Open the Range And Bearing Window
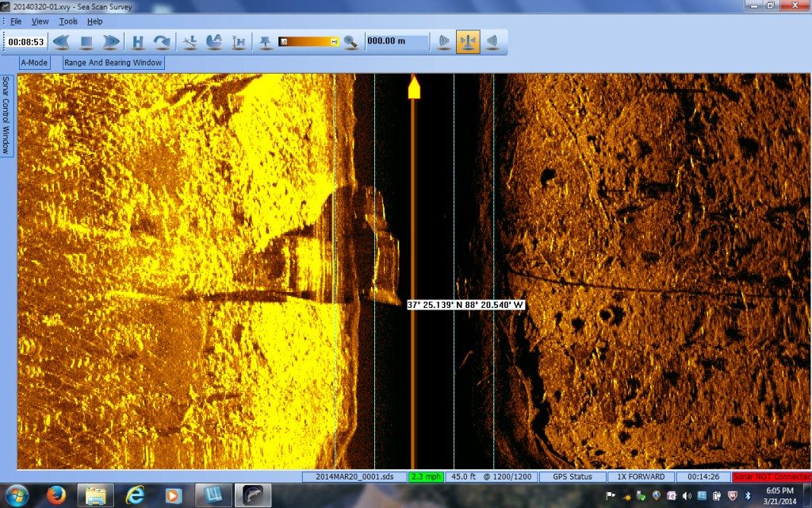812x508 pixels. tap(113, 63)
